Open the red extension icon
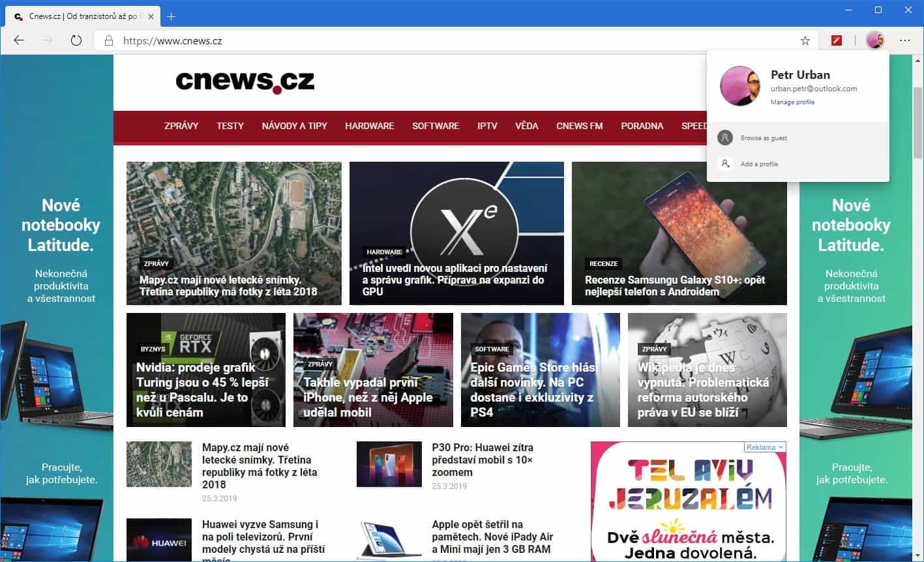 pos(837,40)
